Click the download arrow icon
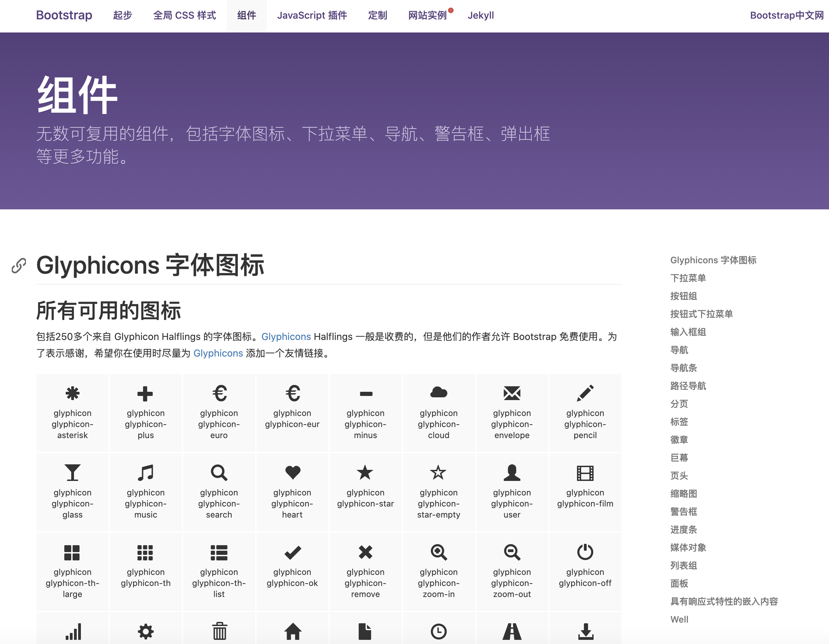829x644 pixels. pyautogui.click(x=586, y=632)
